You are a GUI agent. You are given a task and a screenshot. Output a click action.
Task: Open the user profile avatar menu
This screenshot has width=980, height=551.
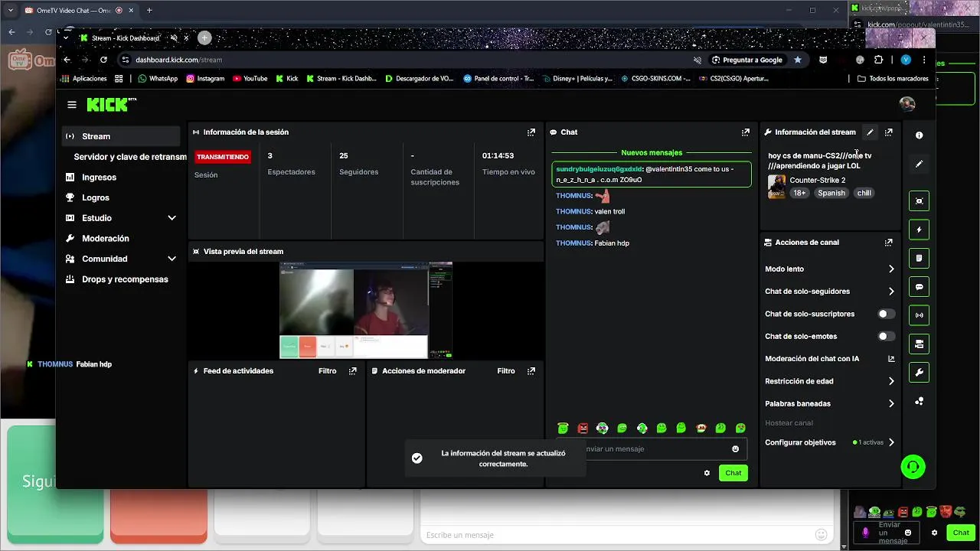(x=906, y=104)
